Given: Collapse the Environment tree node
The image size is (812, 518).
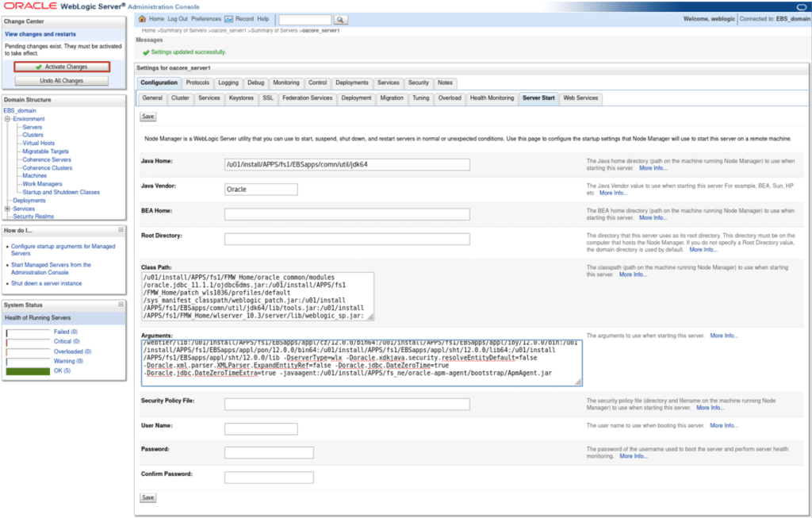Looking at the screenshot, I should click(x=7, y=119).
